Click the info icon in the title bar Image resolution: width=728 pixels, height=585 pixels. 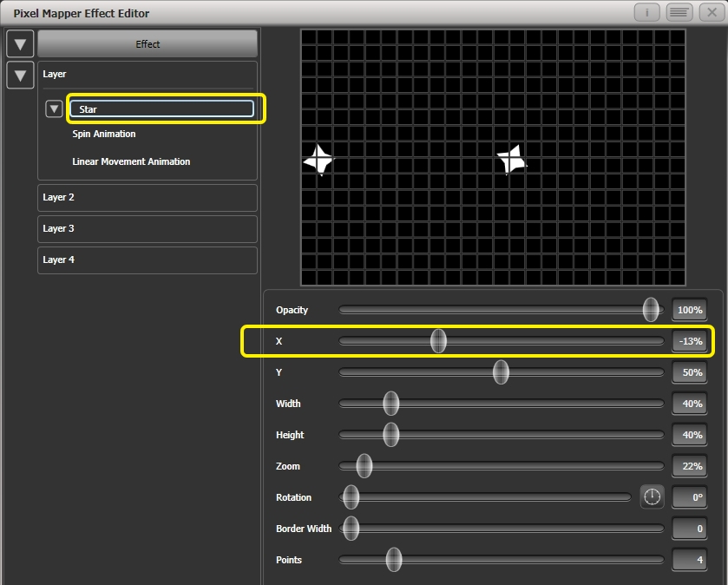(647, 12)
